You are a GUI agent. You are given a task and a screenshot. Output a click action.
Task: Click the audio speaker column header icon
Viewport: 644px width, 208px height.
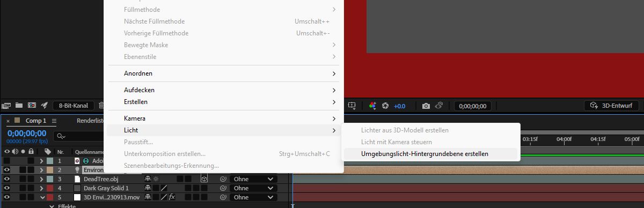coord(15,152)
